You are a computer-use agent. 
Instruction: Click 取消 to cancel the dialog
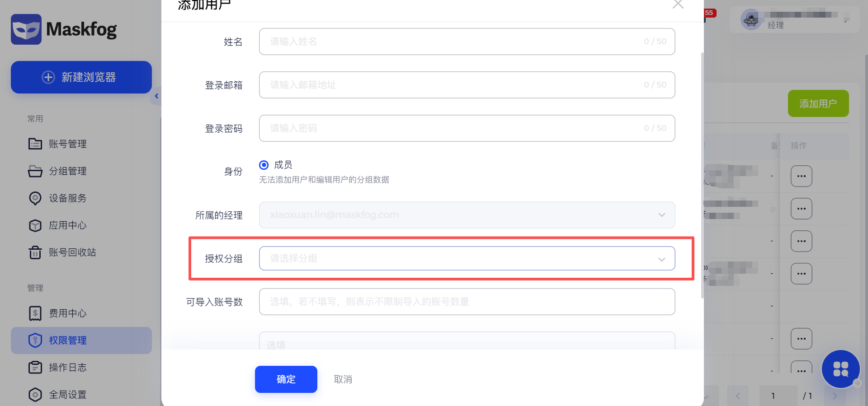(x=343, y=379)
